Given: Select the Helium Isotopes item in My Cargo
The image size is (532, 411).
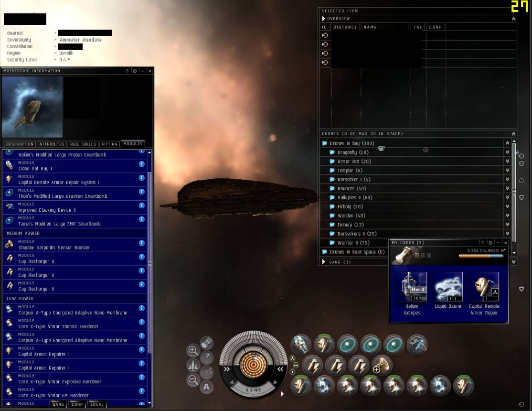Looking at the screenshot, I should point(412,293).
